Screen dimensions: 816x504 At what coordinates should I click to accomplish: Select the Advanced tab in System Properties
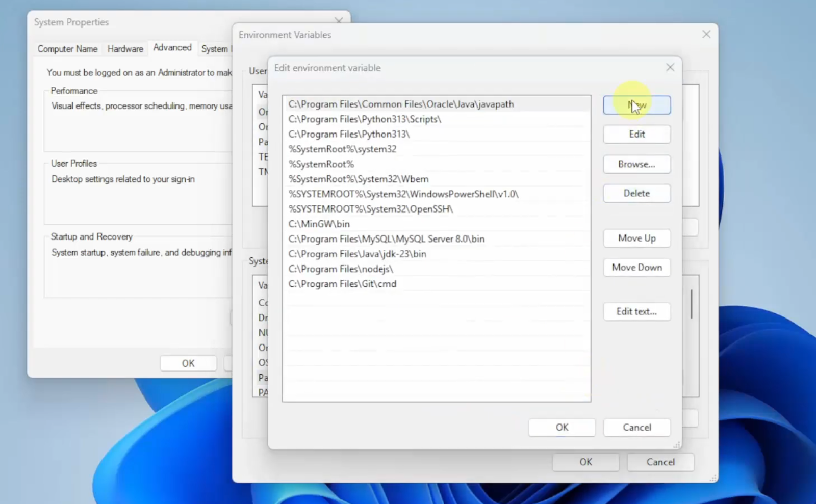172,47
